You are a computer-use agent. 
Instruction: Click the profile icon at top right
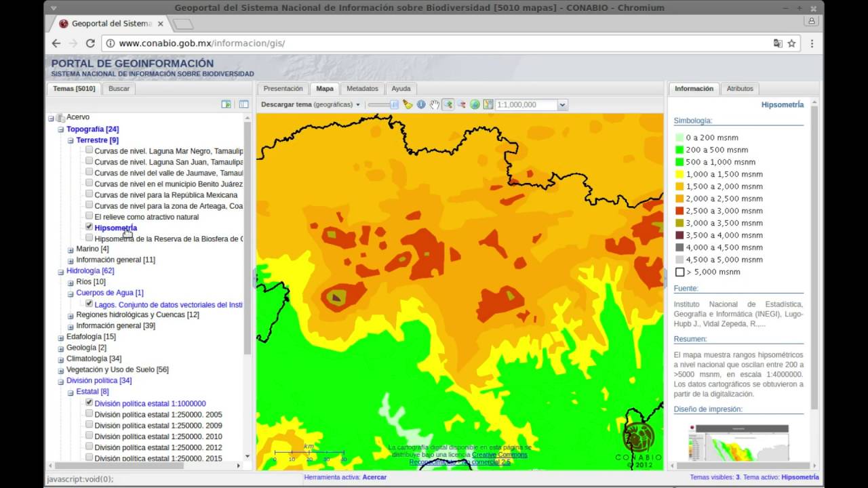click(x=811, y=21)
